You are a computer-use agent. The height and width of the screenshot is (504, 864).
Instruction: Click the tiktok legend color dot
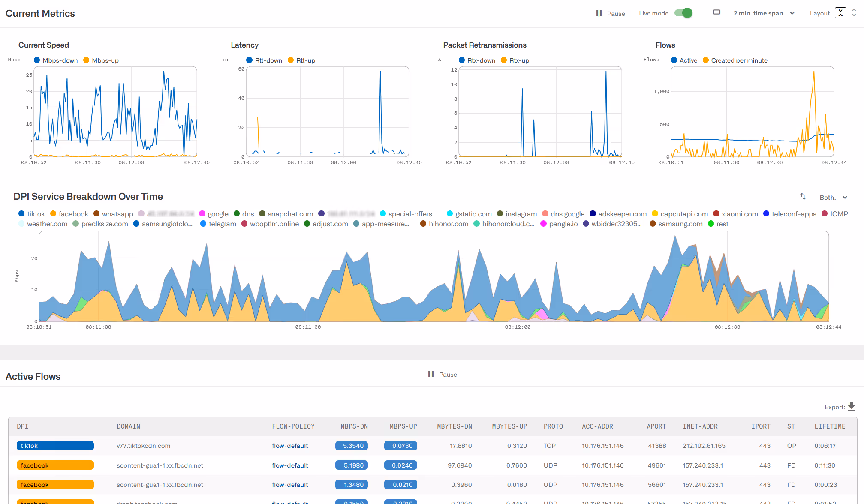(x=21, y=214)
